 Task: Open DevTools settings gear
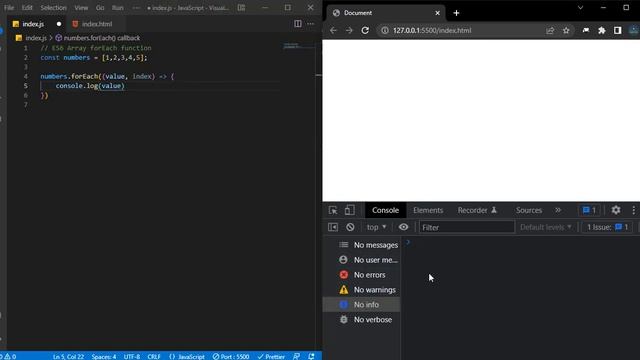click(616, 210)
